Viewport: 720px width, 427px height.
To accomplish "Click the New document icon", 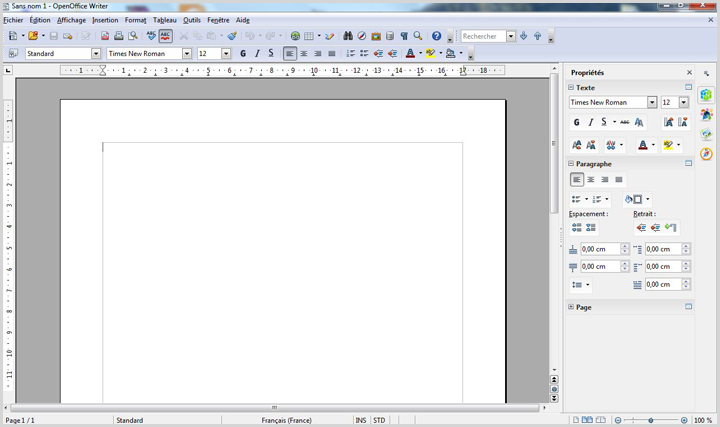I will click(x=13, y=36).
